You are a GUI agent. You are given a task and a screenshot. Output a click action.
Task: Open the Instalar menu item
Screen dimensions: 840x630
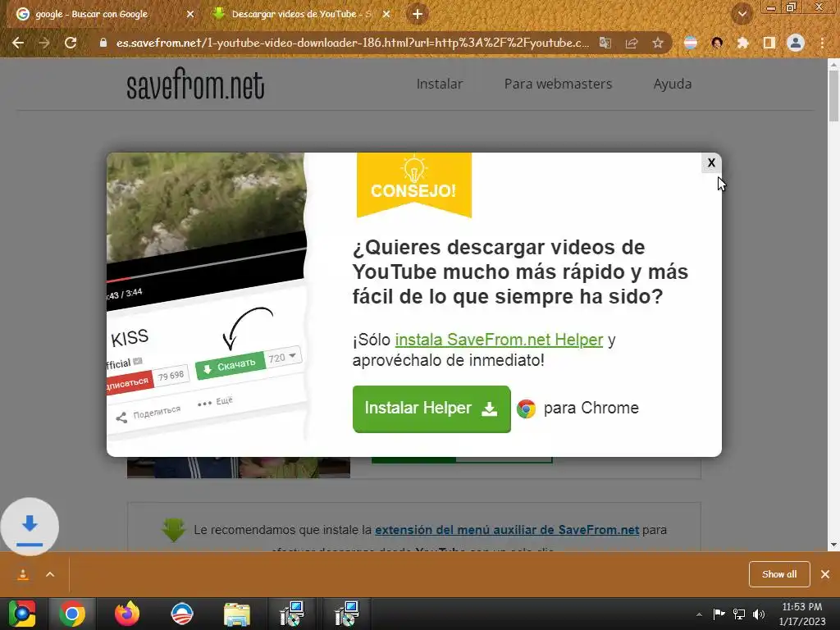click(x=440, y=84)
